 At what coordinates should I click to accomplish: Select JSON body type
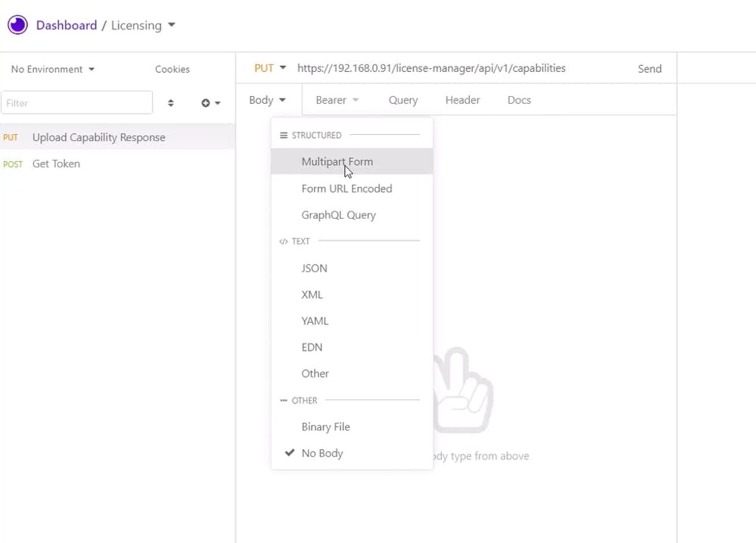[x=352, y=268]
